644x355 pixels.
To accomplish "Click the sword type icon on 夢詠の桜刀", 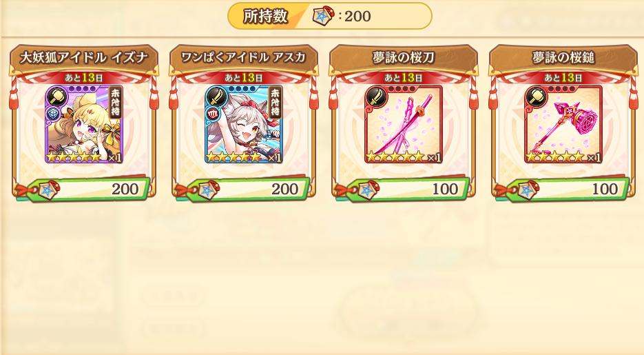I will 375,97.
